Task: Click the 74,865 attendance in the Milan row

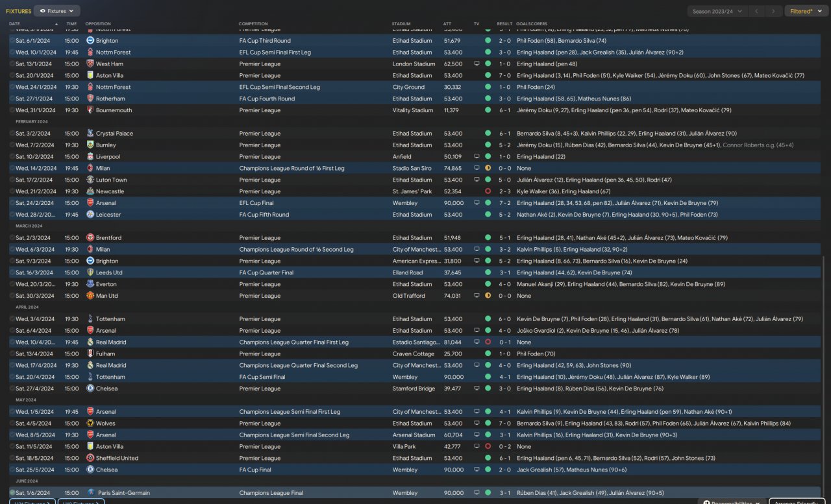Action: tap(453, 168)
